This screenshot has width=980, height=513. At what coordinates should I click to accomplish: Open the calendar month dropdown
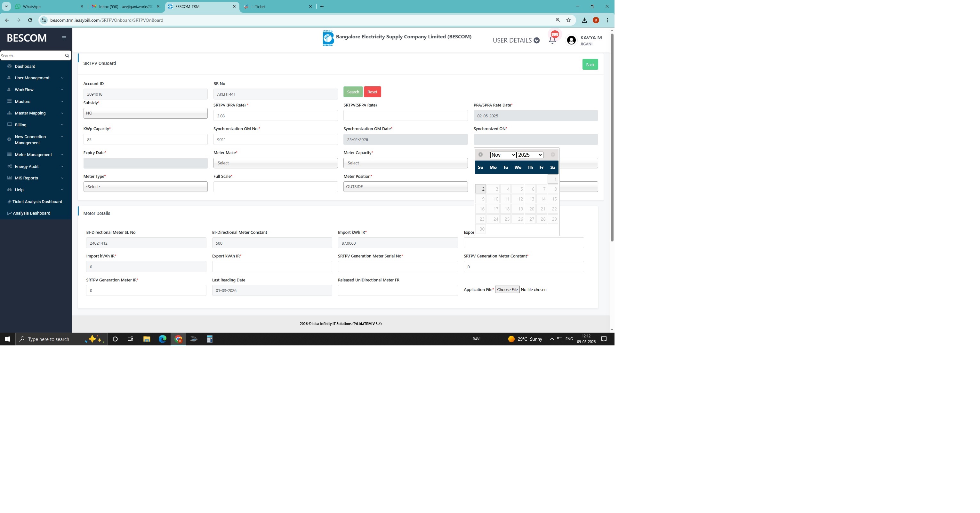[503, 155]
